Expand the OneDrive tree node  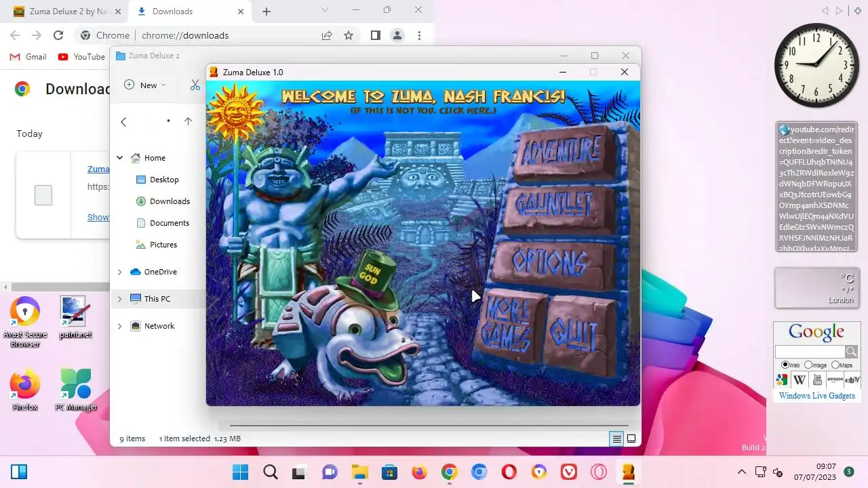(x=120, y=272)
